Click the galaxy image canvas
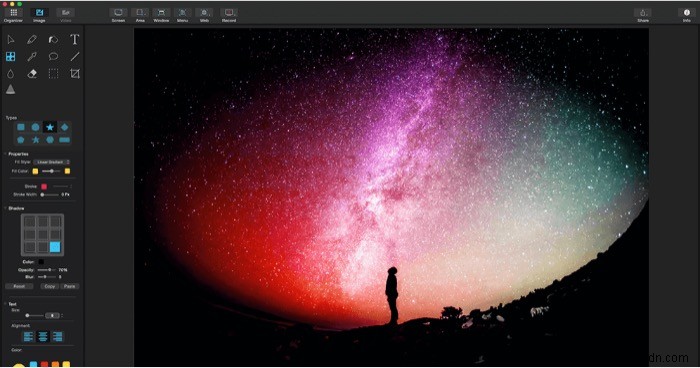 (x=391, y=197)
